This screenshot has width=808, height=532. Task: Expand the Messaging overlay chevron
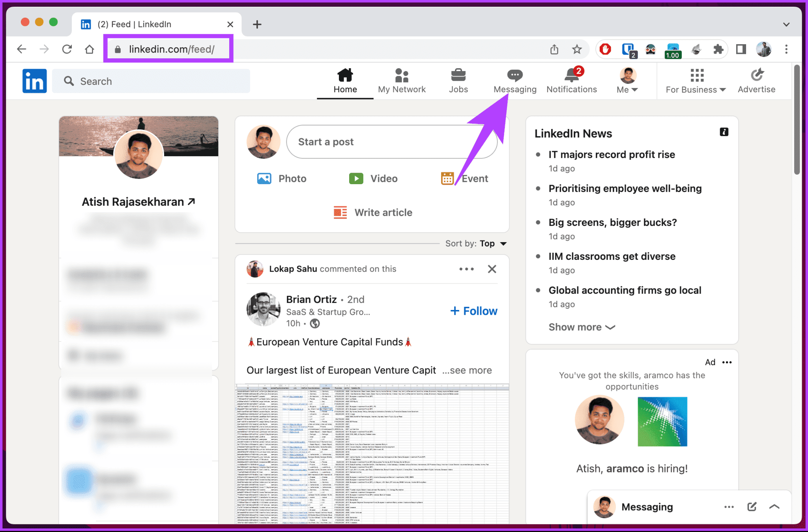coord(774,507)
